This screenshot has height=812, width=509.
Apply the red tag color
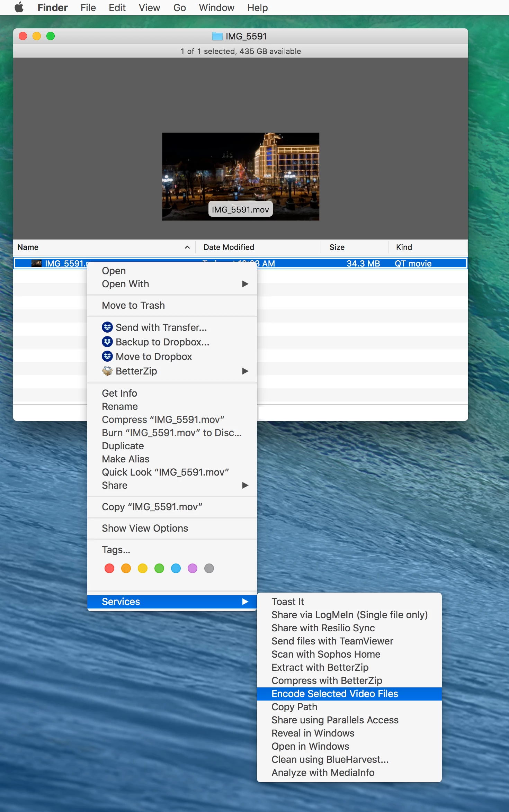pyautogui.click(x=109, y=568)
